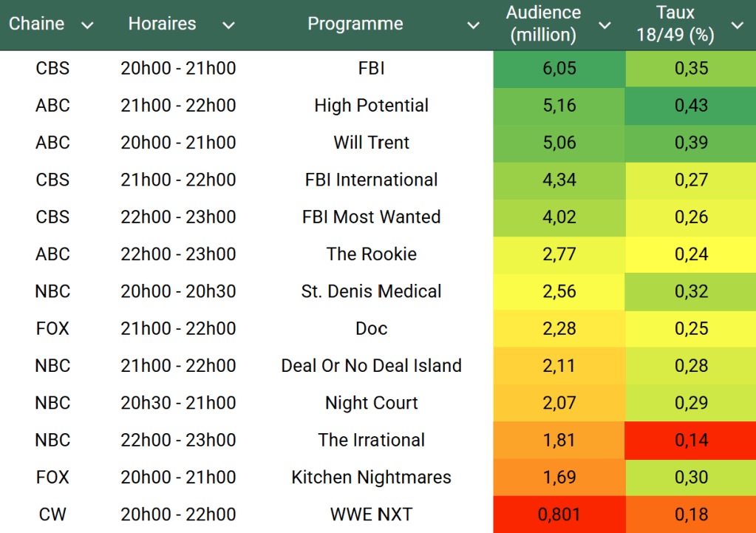Select the WWE NXT programme cell

(371, 514)
